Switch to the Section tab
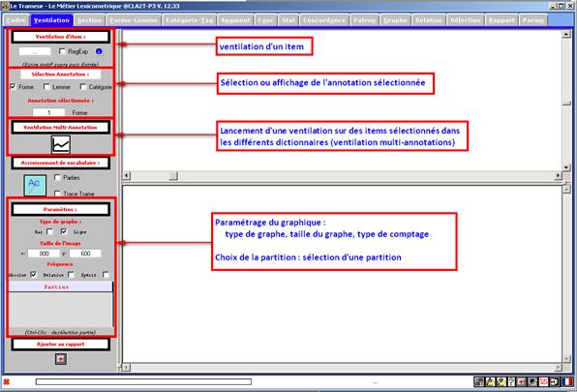Image resolution: width=577 pixels, height=392 pixels. [x=89, y=20]
